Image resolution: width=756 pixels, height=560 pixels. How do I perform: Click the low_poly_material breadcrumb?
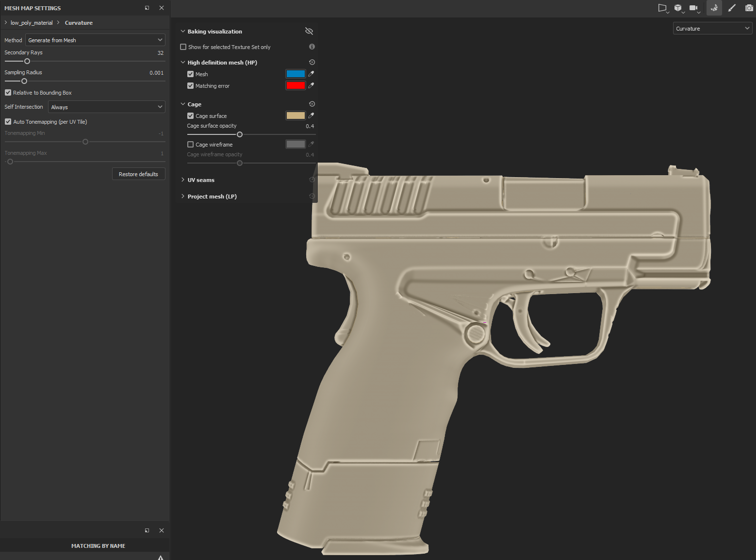coord(32,23)
